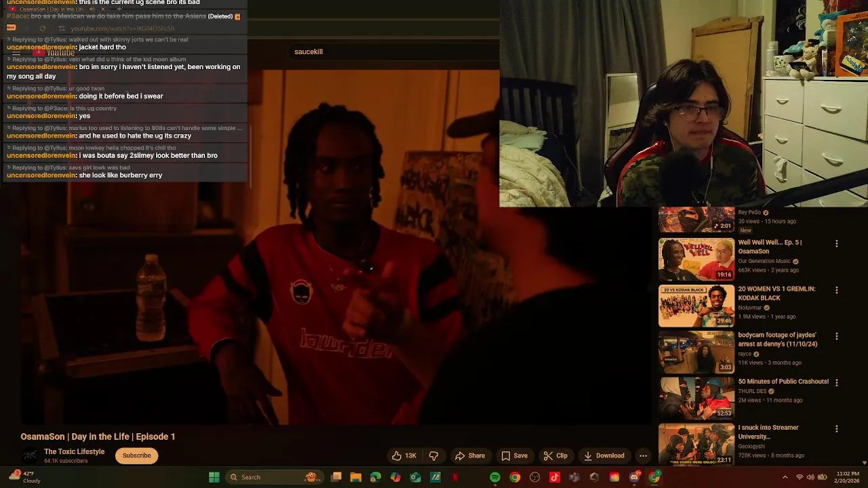Click the 20 WOMEN VS 1 GREMLIN title
Screen dimensions: 868x488
776,293
